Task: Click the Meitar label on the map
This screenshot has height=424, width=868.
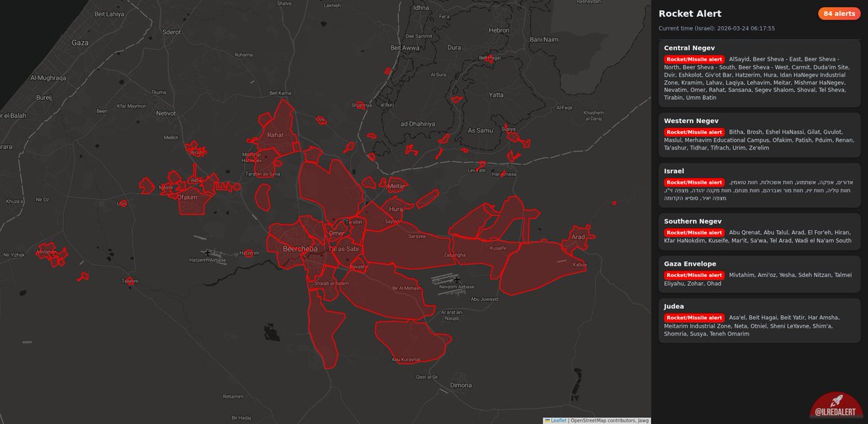Action: 396,185
